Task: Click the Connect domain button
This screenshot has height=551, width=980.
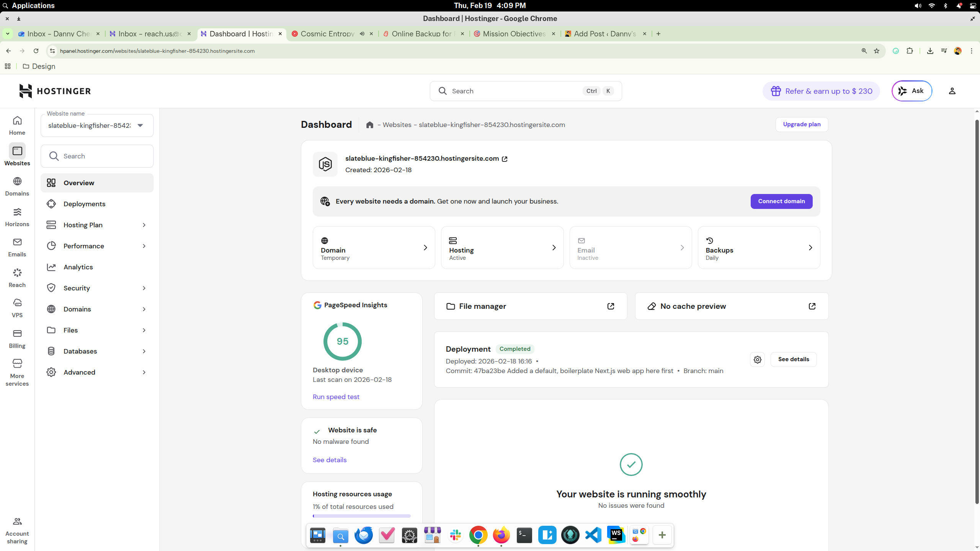Action: click(781, 201)
